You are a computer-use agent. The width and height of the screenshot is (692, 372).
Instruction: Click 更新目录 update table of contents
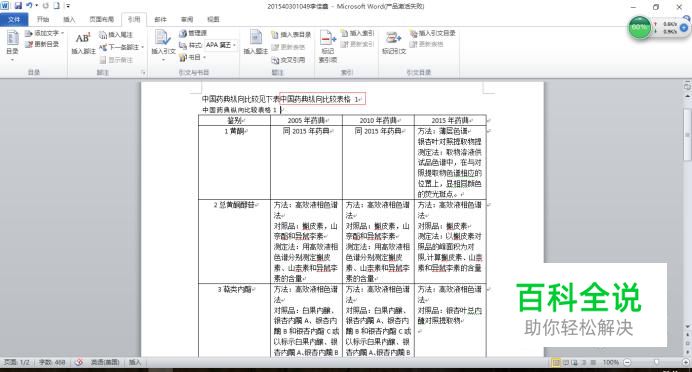42,44
